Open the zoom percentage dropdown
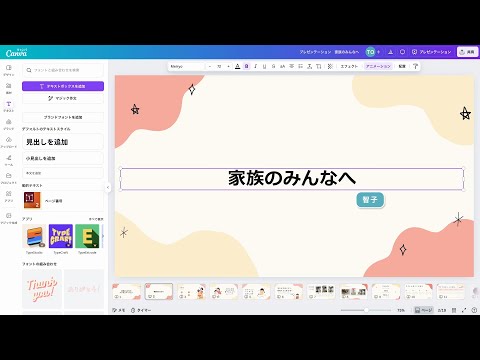 pyautogui.click(x=401, y=310)
